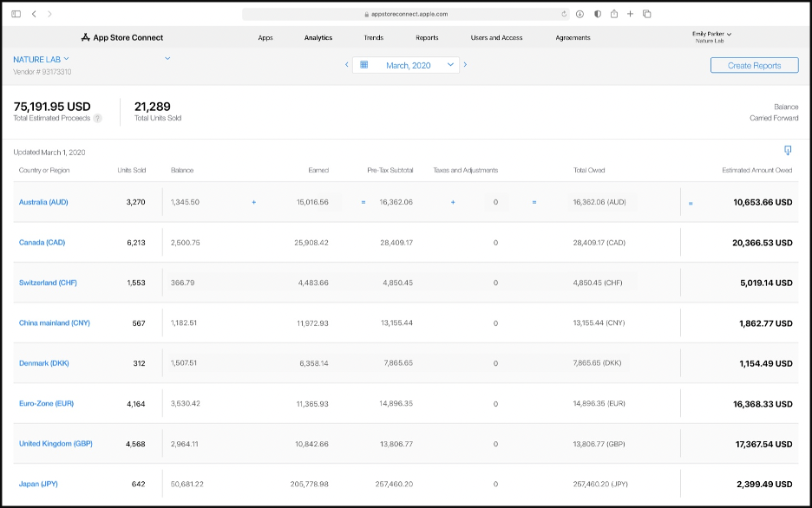Click the privacy shield icon in the toolbar
This screenshot has height=508, width=812.
(598, 14)
